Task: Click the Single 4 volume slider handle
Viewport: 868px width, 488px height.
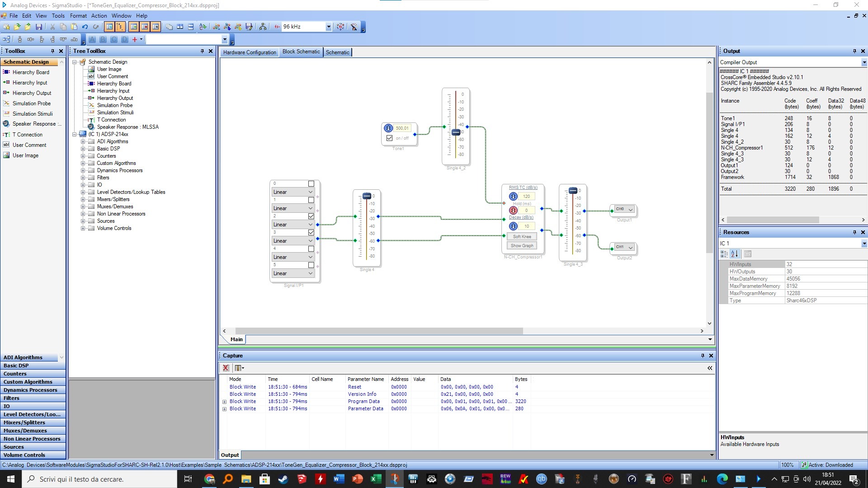Action: point(367,196)
